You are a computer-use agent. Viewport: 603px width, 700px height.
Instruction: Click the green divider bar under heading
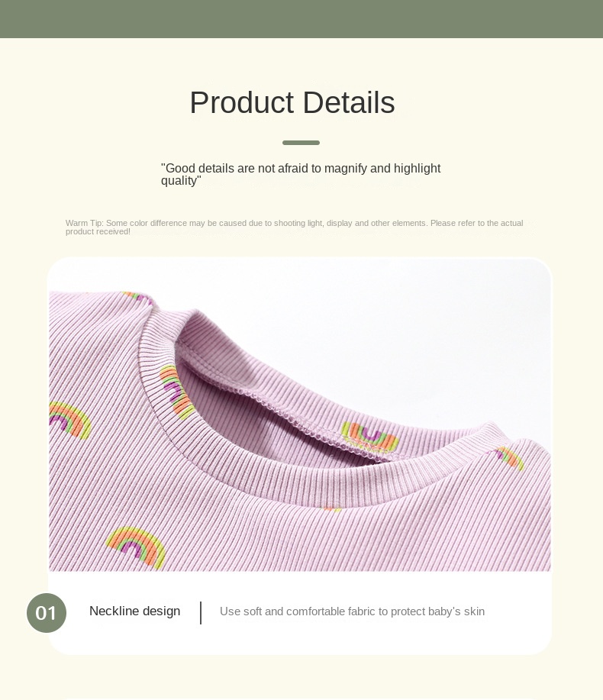[x=301, y=143]
